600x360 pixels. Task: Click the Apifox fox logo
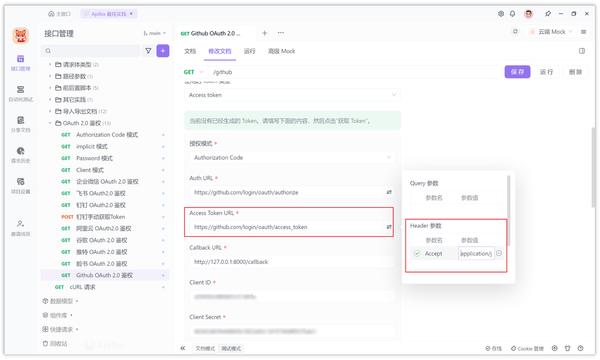(20, 36)
